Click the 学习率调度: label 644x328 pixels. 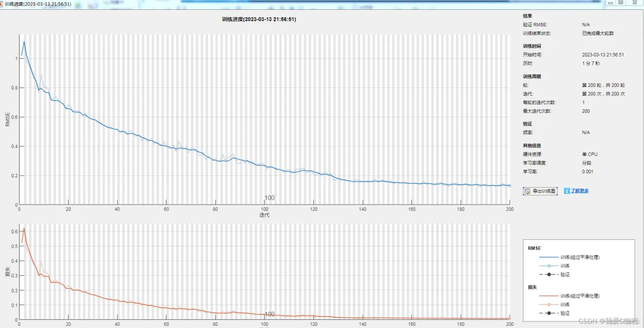click(535, 163)
